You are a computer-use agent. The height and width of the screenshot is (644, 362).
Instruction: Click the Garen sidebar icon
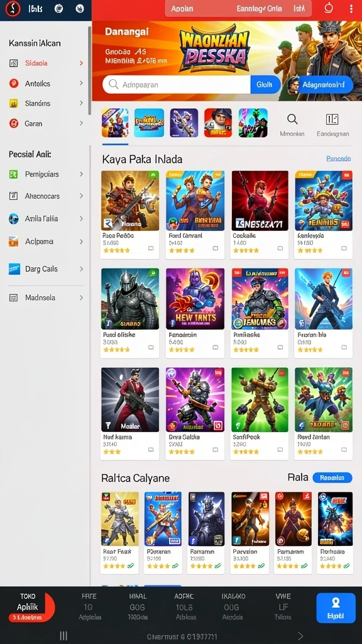[14, 123]
